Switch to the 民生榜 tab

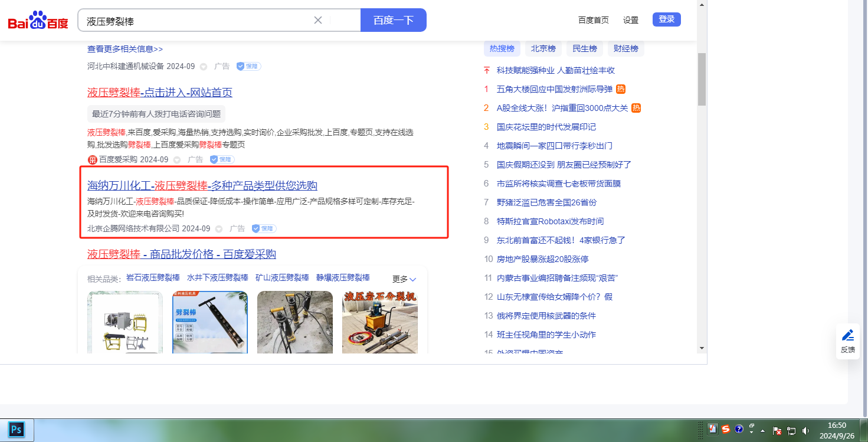tap(585, 48)
